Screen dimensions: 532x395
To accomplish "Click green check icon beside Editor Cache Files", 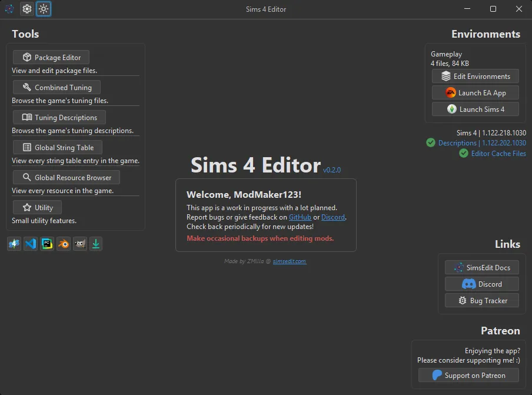I will tap(464, 154).
